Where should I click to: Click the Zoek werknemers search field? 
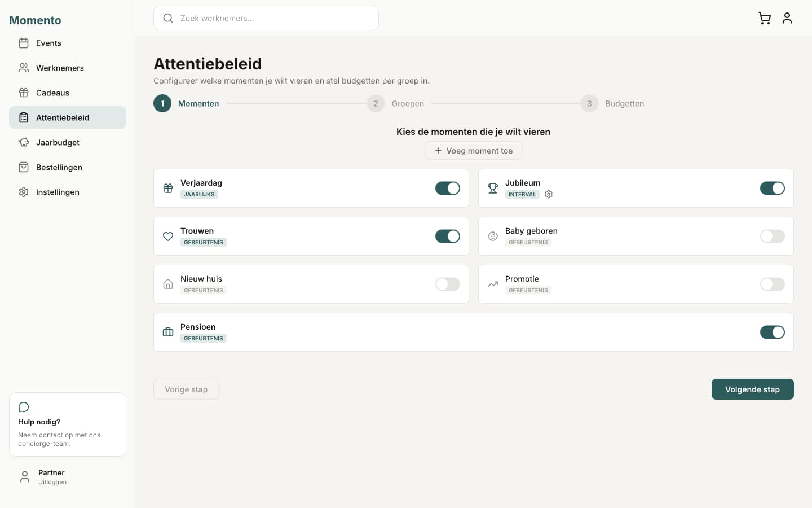tap(266, 18)
